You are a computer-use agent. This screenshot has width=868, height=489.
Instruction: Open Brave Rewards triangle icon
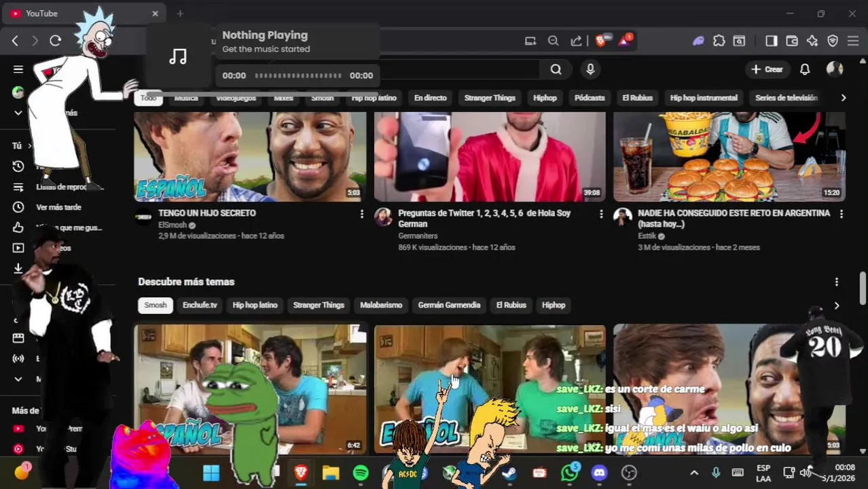[x=625, y=41]
